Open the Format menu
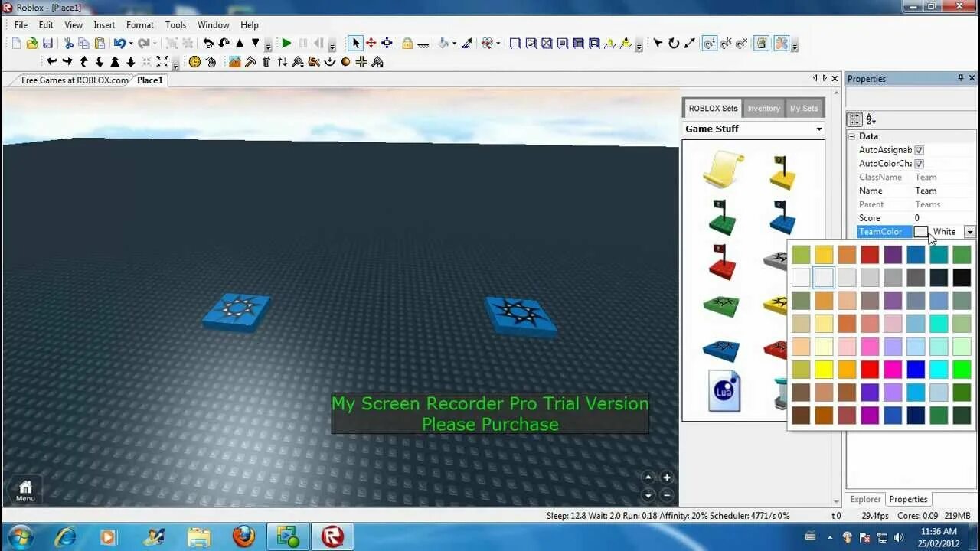 coord(140,25)
